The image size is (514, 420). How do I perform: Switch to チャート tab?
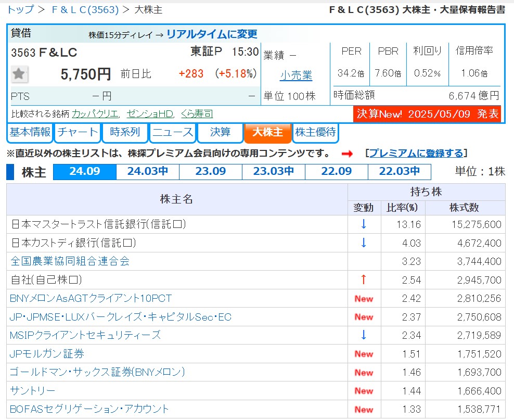78,132
